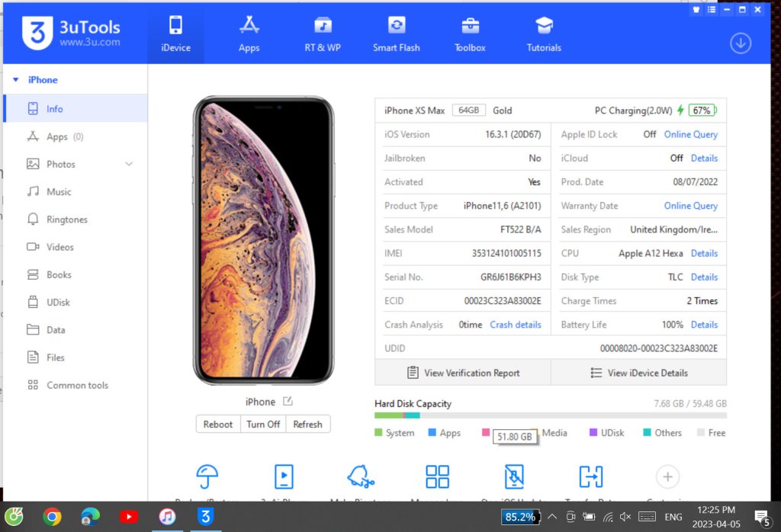The width and height of the screenshot is (781, 532).
Task: Add a shortcut with the plus circle
Action: point(667,477)
